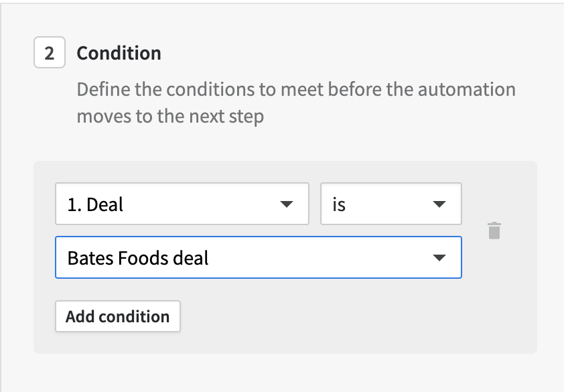Viewport: 564px width, 392px height.
Task: Click the step 2 number badge
Action: (x=50, y=52)
